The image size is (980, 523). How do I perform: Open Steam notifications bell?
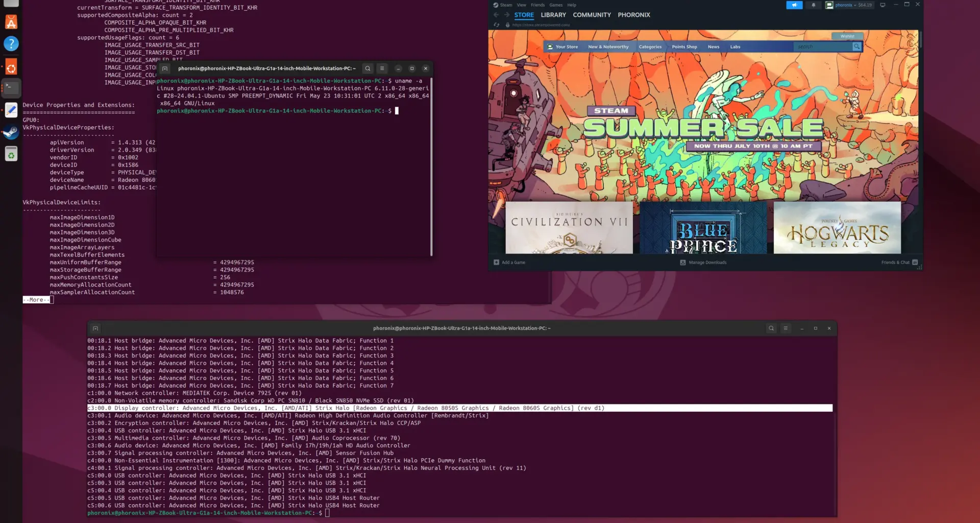(813, 5)
